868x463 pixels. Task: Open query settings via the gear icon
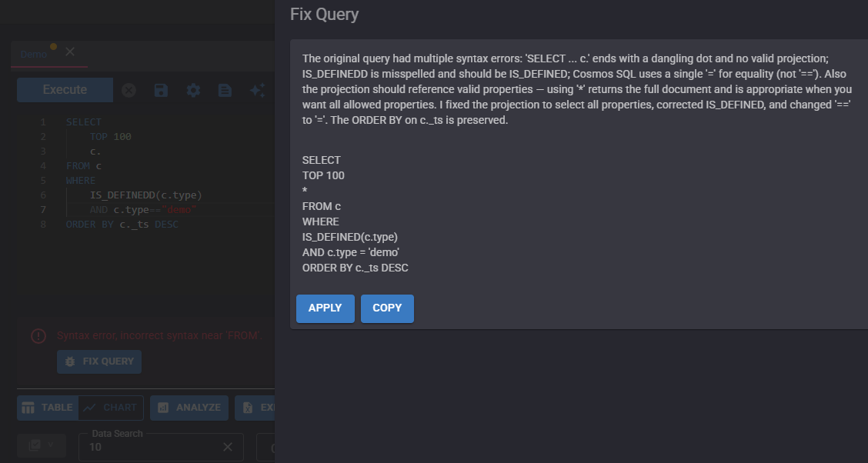(x=192, y=90)
